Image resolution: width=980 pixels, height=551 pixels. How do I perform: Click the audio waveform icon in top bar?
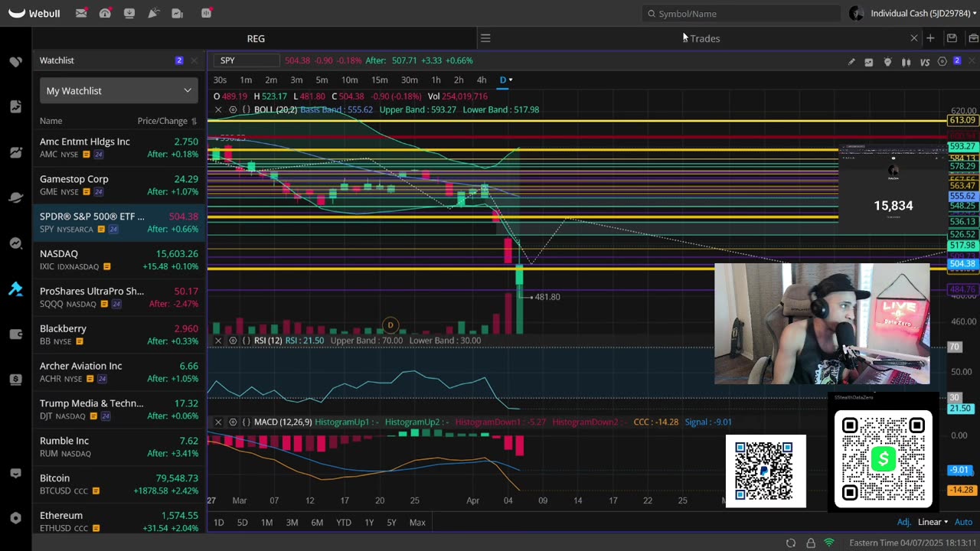207,13
